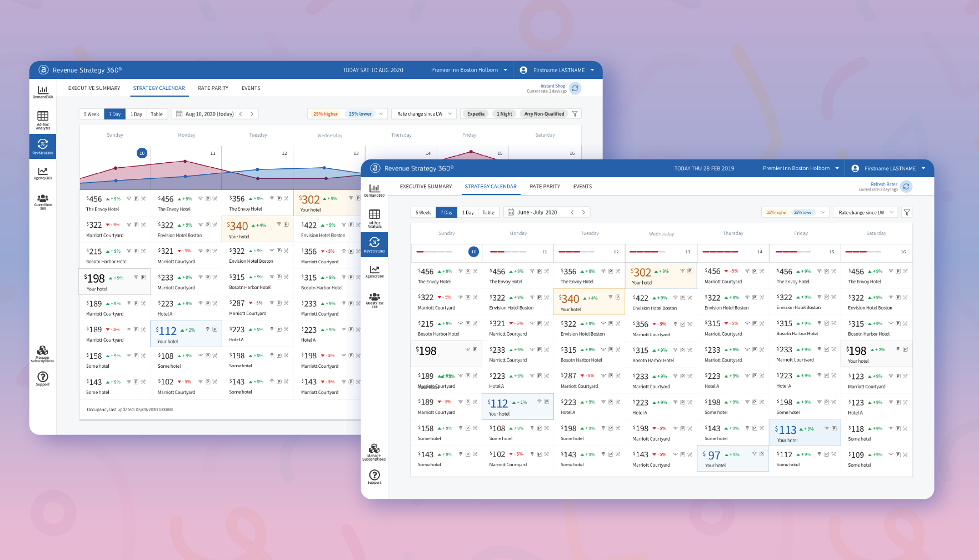
Task: Go to next period after Aug 10, 2020
Action: tap(252, 114)
